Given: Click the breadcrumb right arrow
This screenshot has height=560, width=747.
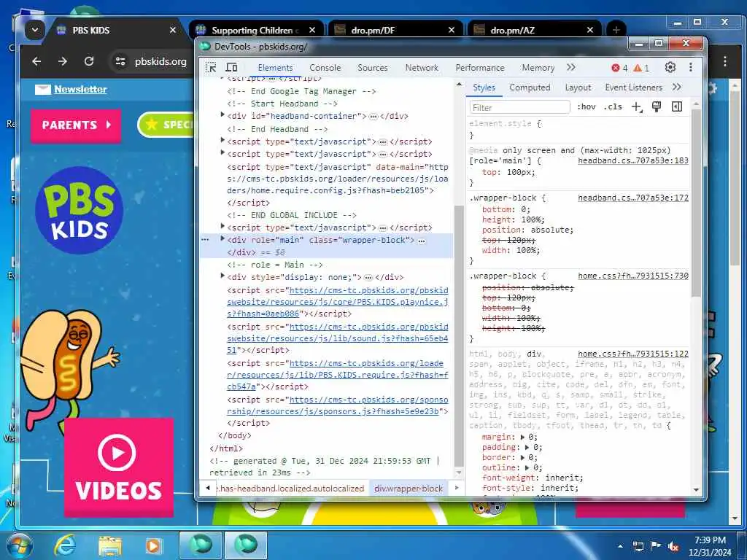Looking at the screenshot, I should point(457,488).
